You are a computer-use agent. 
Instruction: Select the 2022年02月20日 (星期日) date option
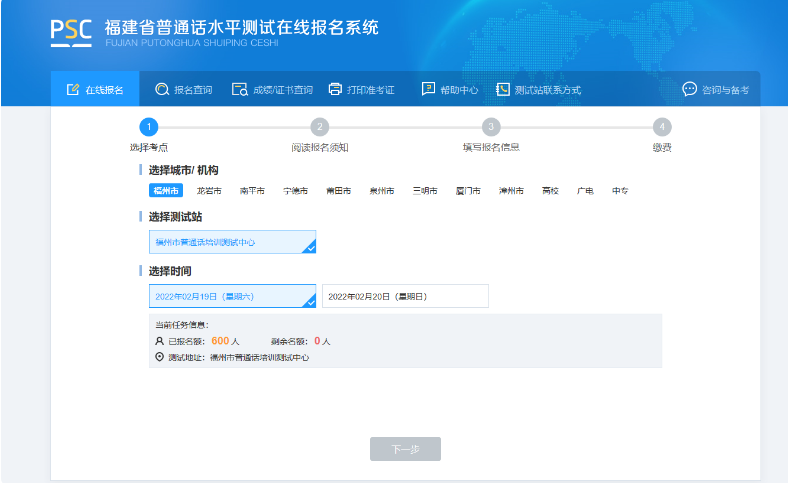pos(405,296)
